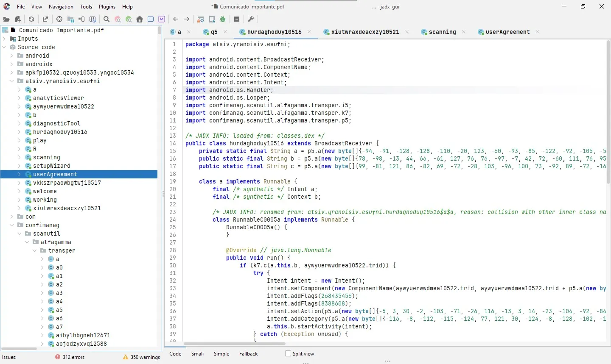Switch to the xiutwraxdeacxzy10521 tab
This screenshot has height=364, width=611.
(365, 32)
